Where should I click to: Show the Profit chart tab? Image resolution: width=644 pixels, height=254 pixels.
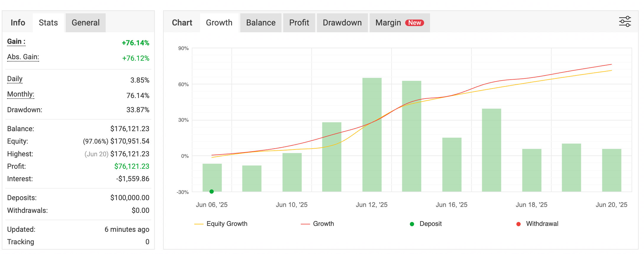[299, 23]
